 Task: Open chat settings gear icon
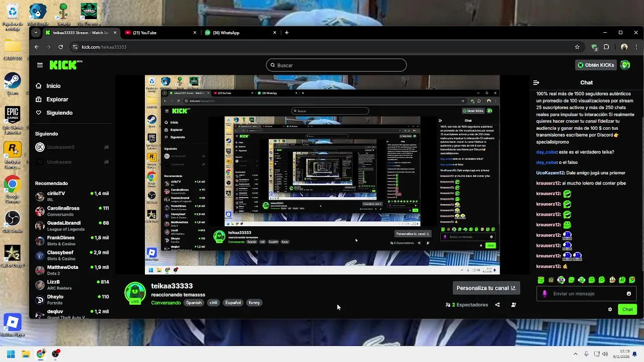(610, 309)
